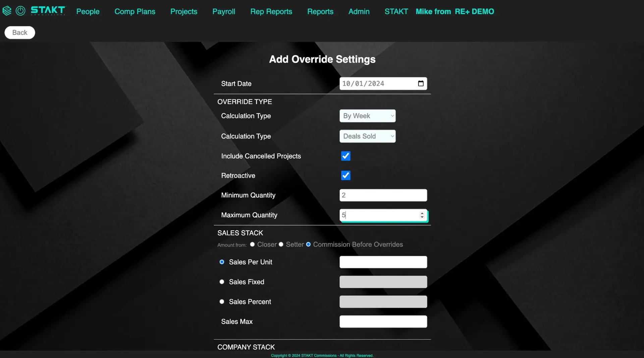Click the Maximum Quantity stepper arrows
The image size is (644, 358).
pos(422,215)
